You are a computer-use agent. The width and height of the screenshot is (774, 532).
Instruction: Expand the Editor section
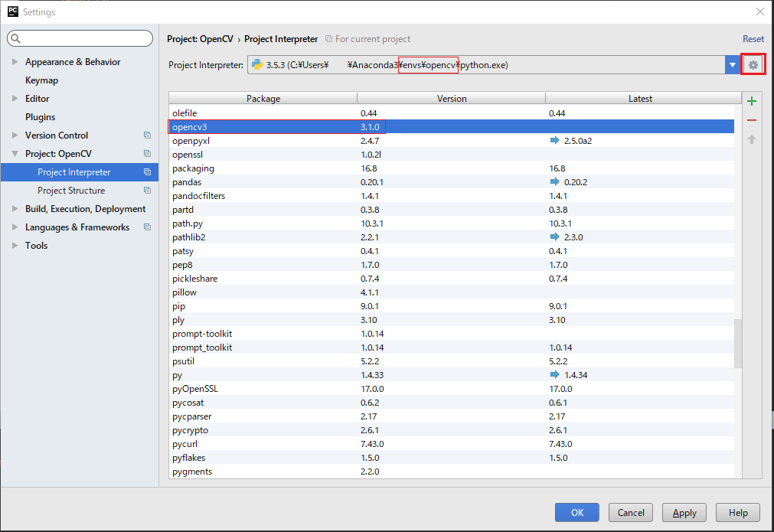pyautogui.click(x=15, y=98)
